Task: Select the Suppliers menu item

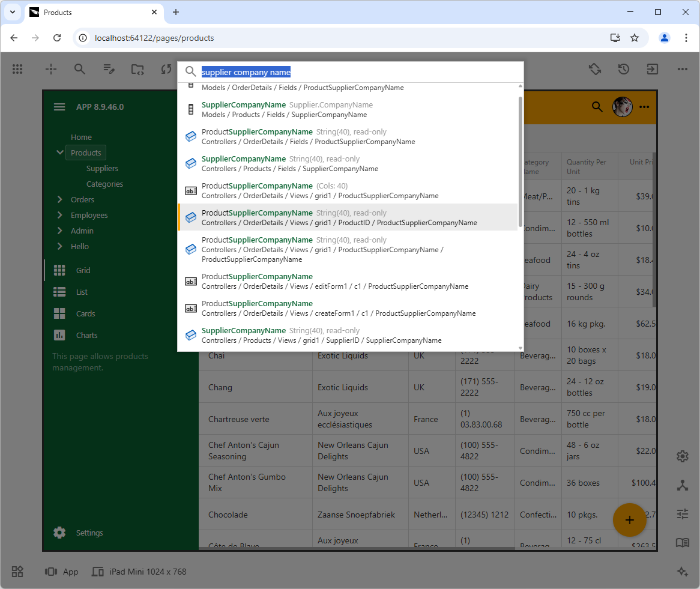Action: pos(102,169)
